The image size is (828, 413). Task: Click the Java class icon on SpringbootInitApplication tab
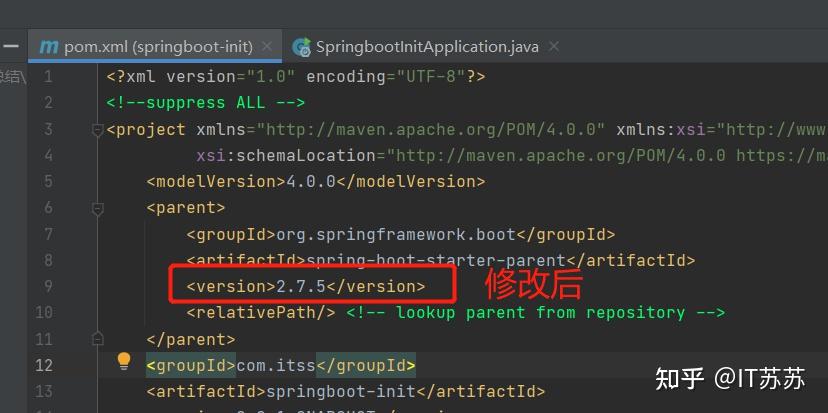pos(300,47)
